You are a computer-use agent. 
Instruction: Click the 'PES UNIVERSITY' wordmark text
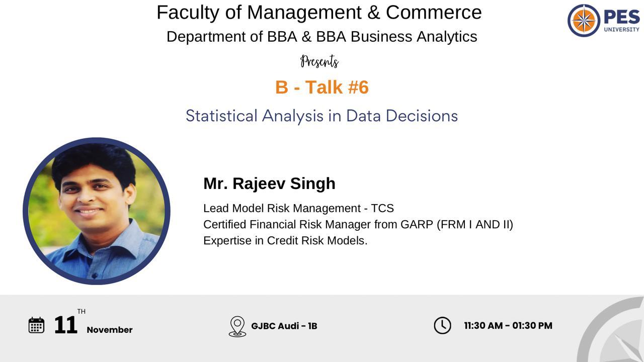[621, 21]
